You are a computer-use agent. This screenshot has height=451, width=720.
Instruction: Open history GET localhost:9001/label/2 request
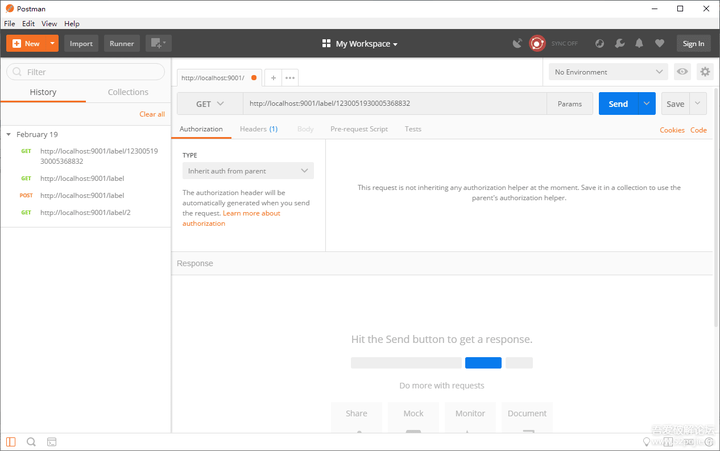(86, 212)
